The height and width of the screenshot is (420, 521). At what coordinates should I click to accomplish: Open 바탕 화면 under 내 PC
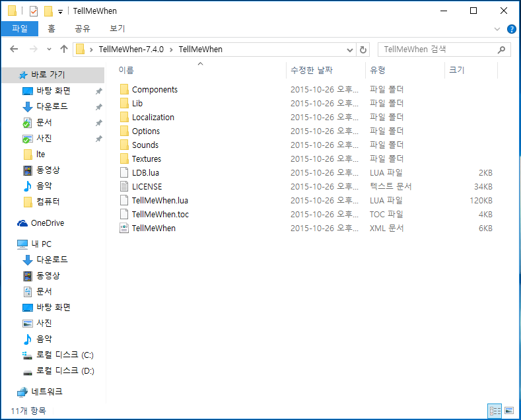pyautogui.click(x=53, y=307)
